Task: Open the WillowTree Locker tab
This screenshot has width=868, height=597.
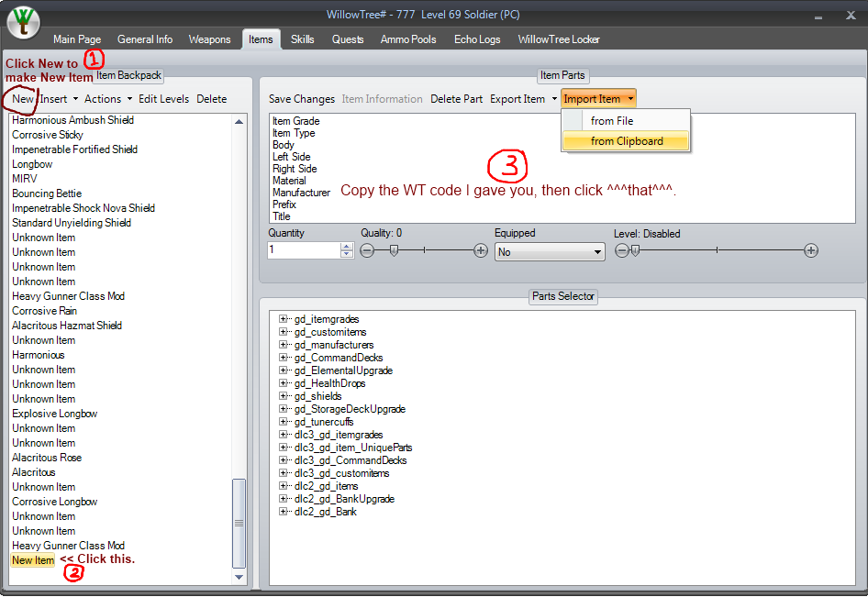Action: tap(559, 39)
